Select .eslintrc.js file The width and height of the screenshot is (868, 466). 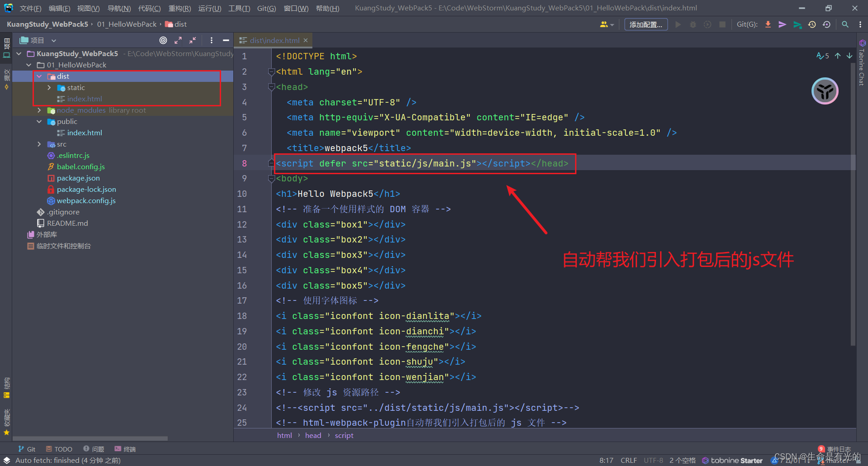[x=73, y=155]
